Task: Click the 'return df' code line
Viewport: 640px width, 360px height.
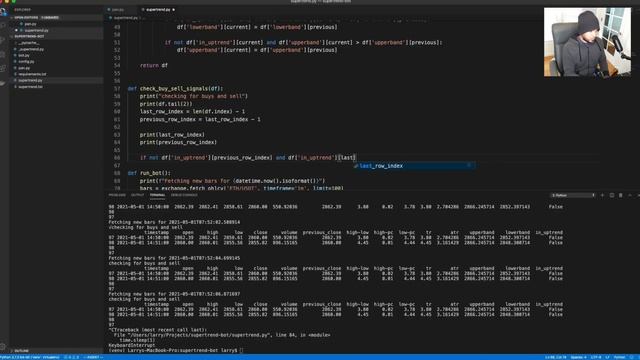Action: (154, 65)
